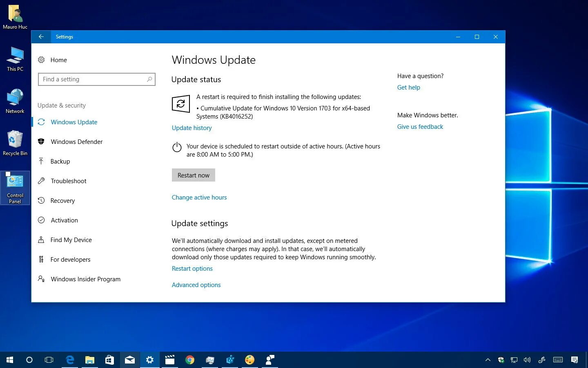Select the Mauro Huc desktop folder
This screenshot has width=588, height=368.
point(15,17)
